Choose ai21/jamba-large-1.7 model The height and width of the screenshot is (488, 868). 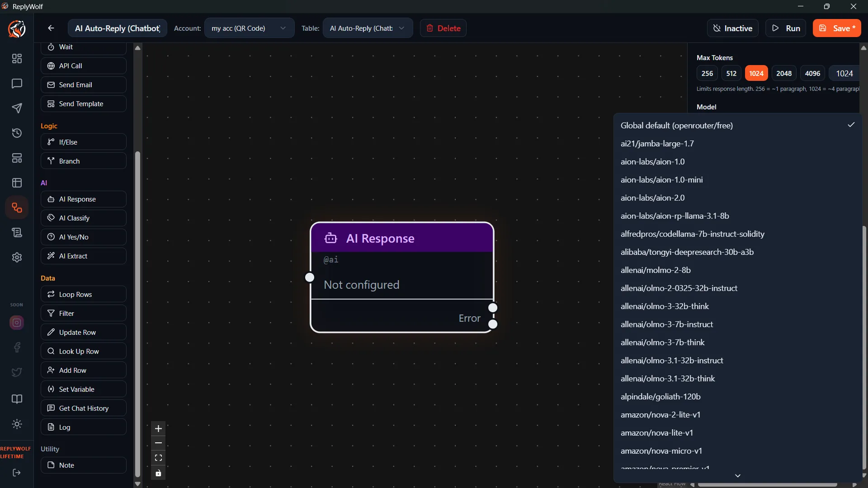pos(737,144)
